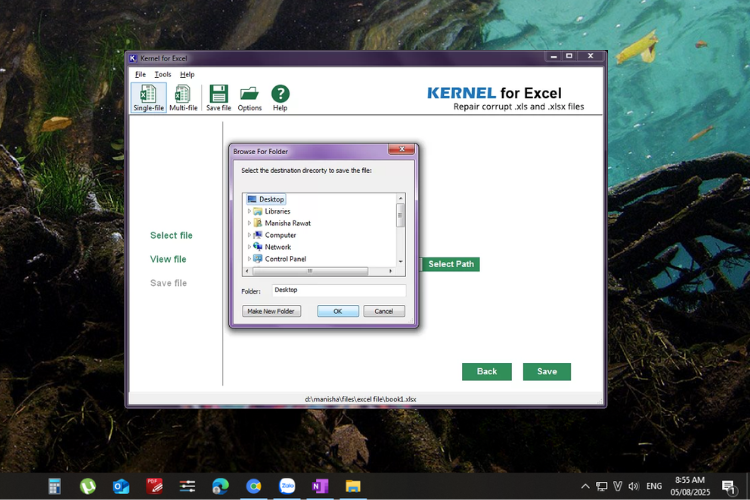Expand the Libraries node arrow
The image size is (750, 500).
(x=249, y=211)
